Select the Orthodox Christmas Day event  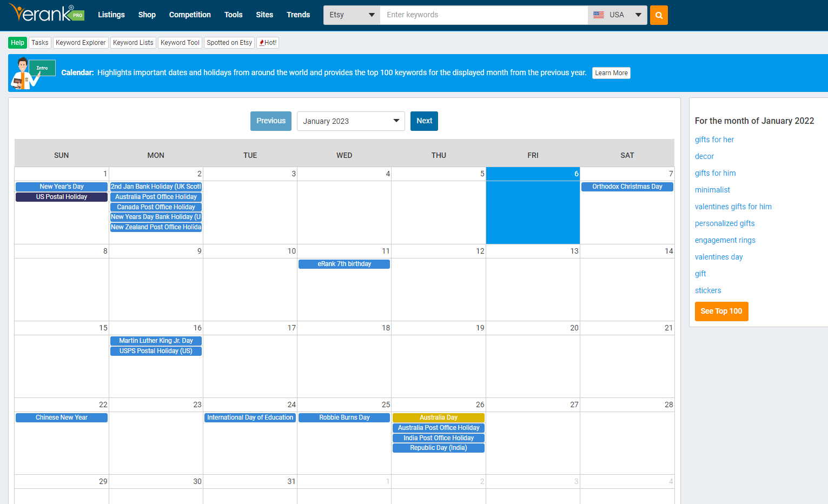tap(627, 187)
